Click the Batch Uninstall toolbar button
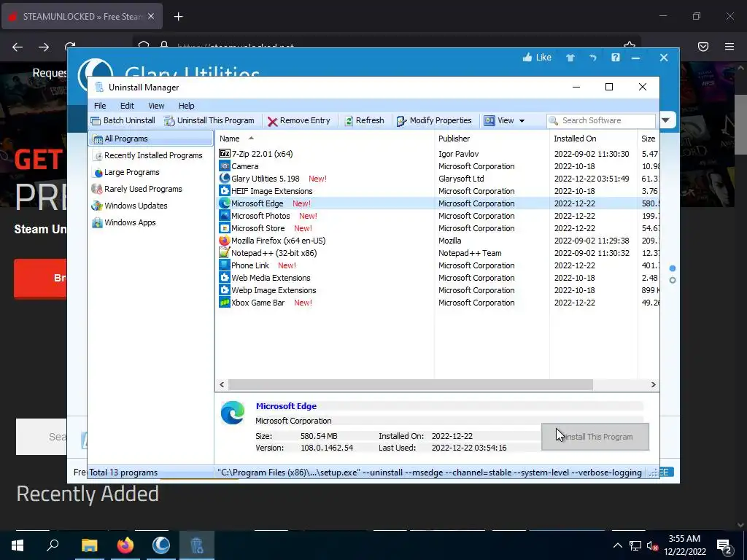This screenshot has height=560, width=747. click(x=123, y=120)
